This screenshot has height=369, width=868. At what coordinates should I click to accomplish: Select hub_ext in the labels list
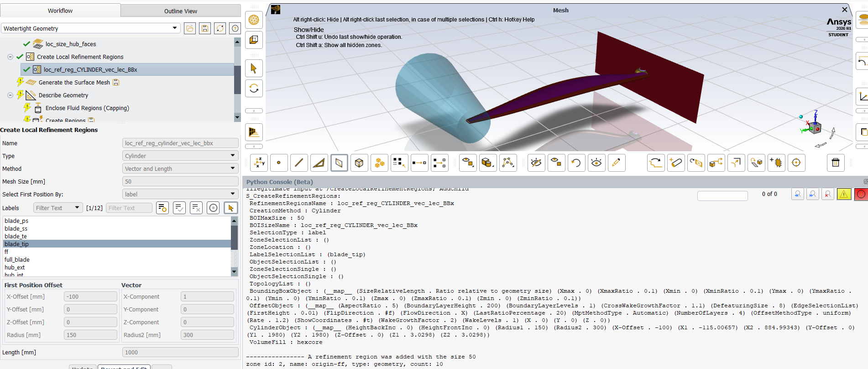point(15,268)
